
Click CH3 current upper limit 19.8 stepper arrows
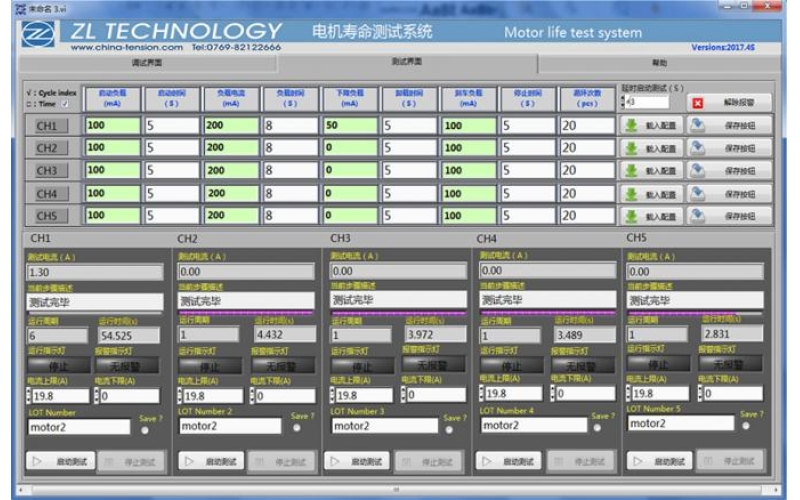click(x=333, y=394)
